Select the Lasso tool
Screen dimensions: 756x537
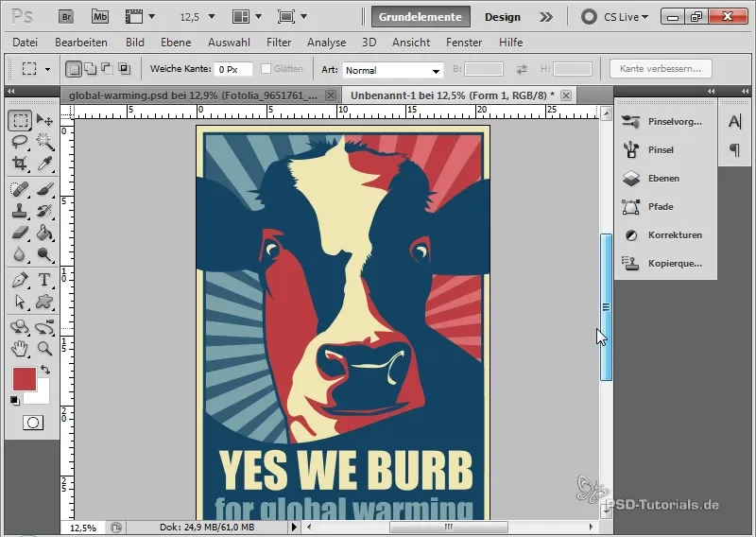click(20, 142)
